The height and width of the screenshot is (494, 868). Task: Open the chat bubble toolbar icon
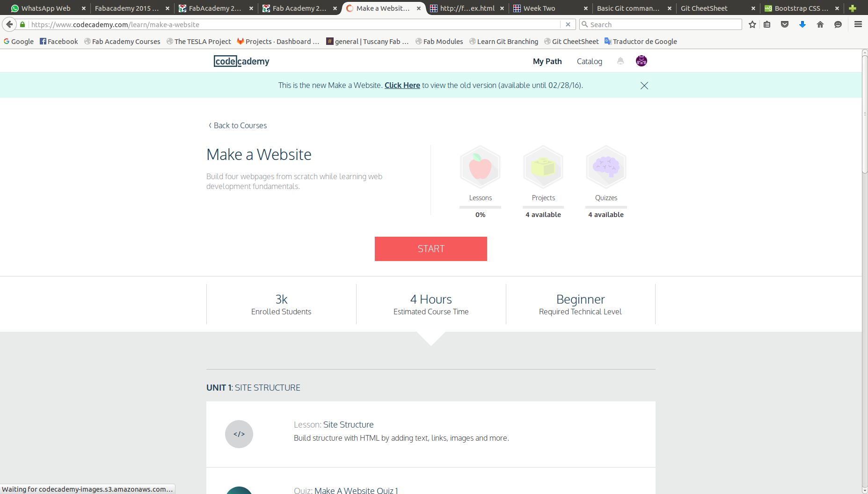click(838, 24)
